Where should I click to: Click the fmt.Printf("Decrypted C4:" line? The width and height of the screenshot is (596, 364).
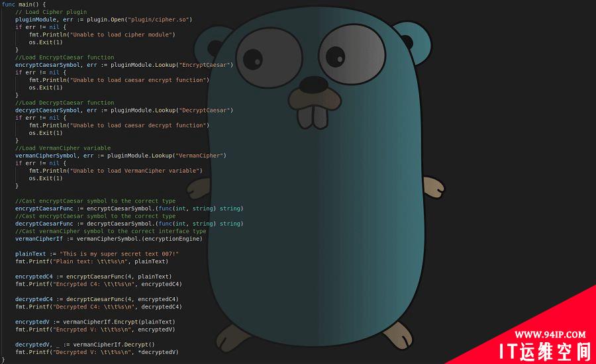click(99, 307)
